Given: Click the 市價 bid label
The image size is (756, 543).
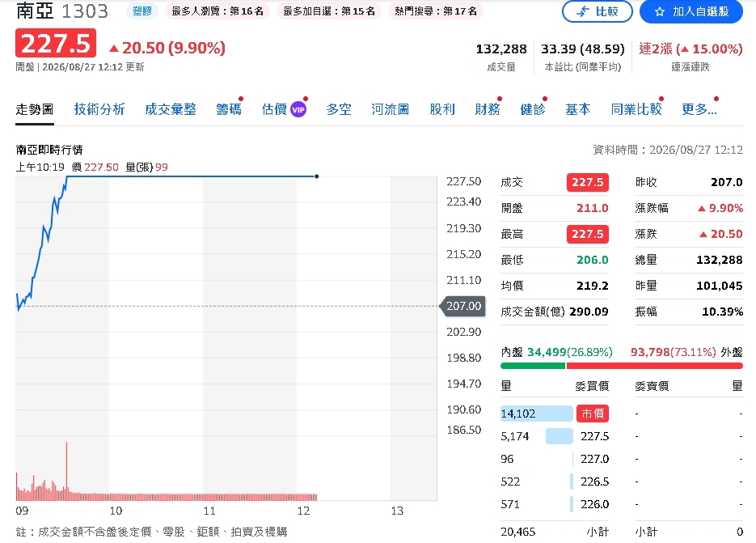Looking at the screenshot, I should [x=593, y=414].
